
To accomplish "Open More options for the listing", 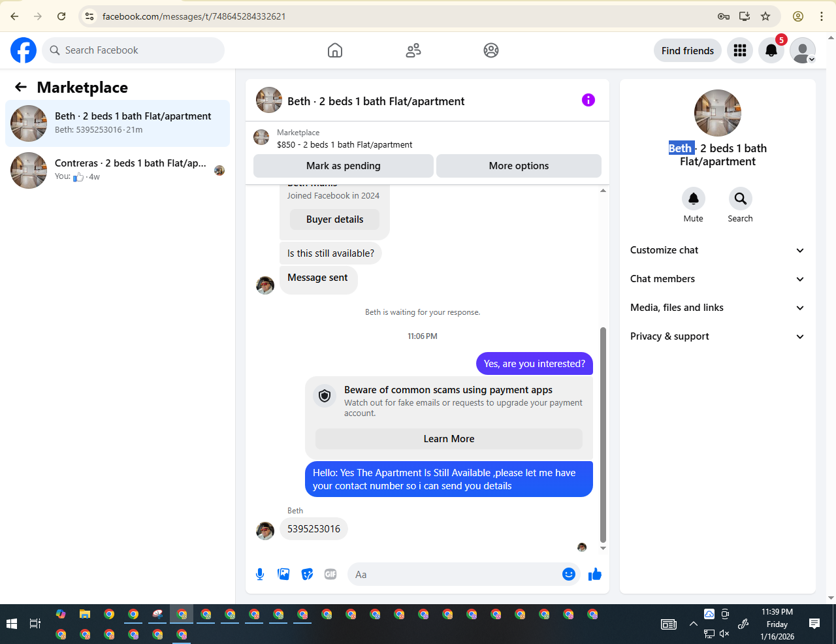I will point(519,166).
